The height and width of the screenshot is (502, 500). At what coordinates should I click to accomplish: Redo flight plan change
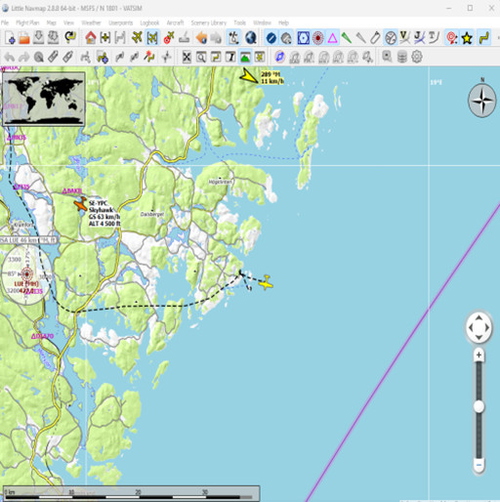(24, 57)
